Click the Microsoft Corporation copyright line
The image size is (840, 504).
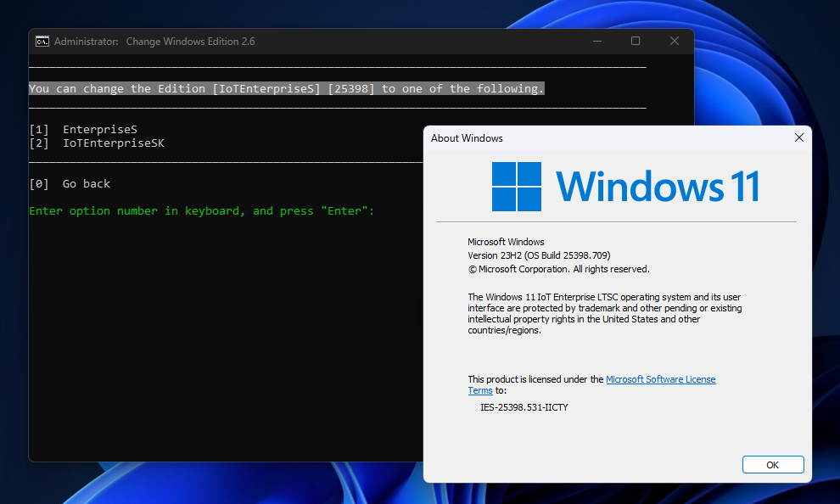(x=559, y=269)
